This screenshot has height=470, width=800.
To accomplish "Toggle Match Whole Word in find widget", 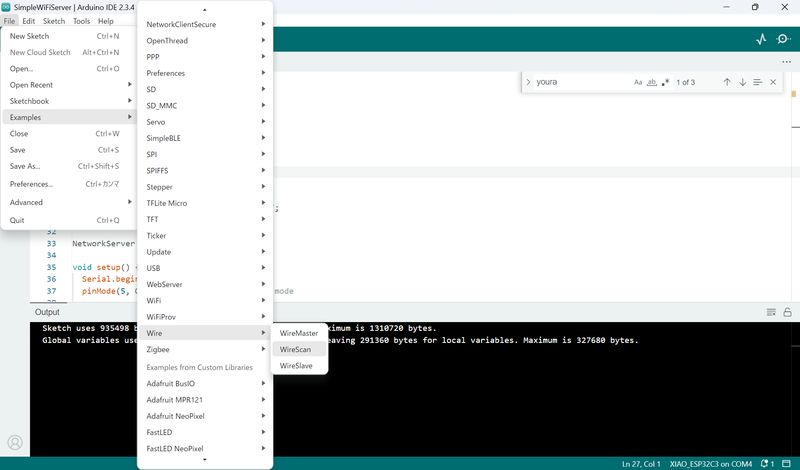I will (x=652, y=82).
